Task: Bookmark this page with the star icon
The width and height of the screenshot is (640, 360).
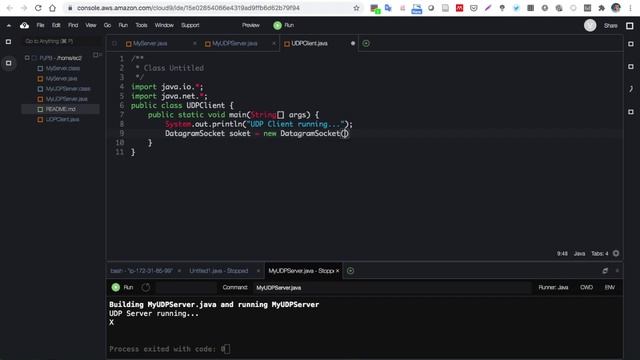Action: pos(356,8)
